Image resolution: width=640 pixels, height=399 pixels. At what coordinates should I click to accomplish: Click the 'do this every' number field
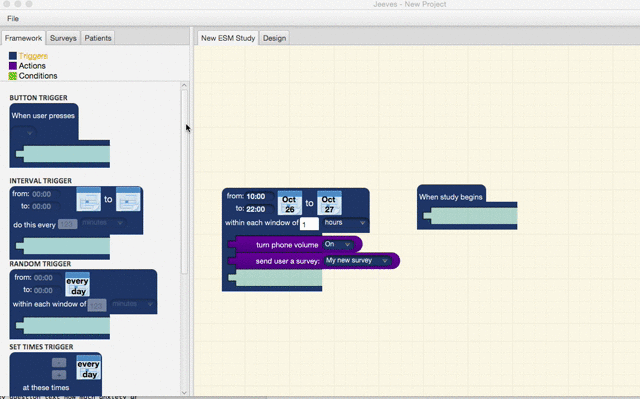point(68,224)
